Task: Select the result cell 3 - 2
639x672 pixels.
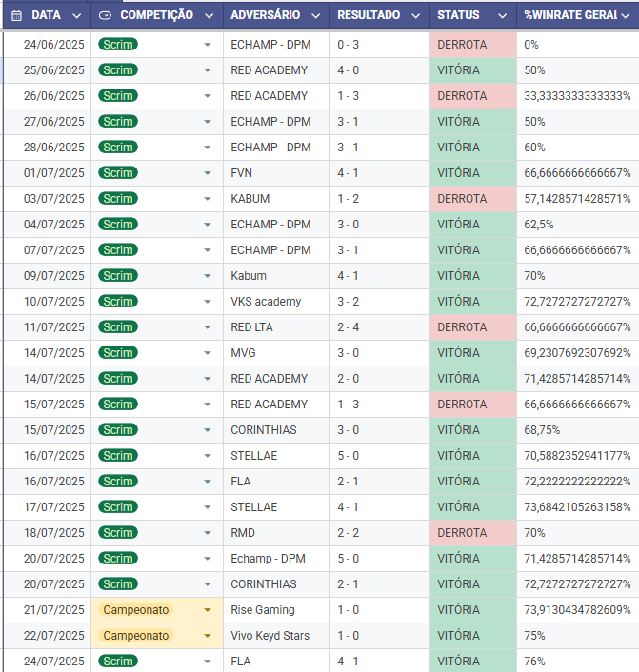Action: pos(380,302)
